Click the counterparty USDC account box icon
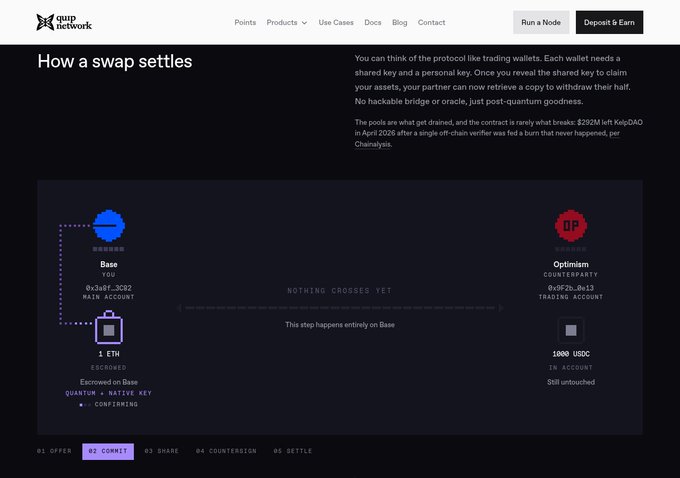The image size is (680, 478). click(x=571, y=331)
